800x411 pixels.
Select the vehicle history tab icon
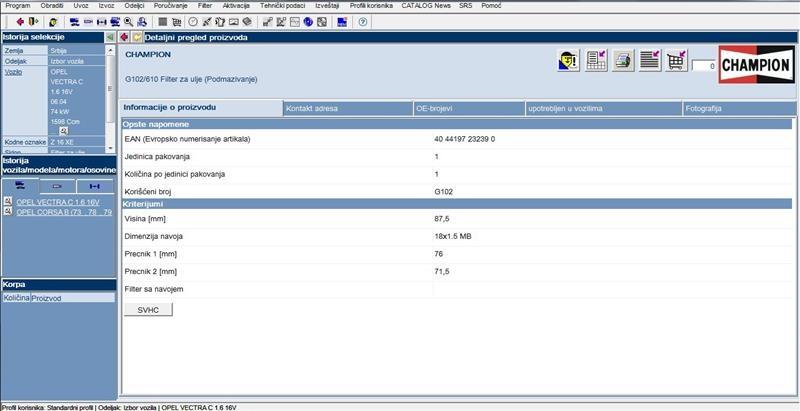(20, 186)
